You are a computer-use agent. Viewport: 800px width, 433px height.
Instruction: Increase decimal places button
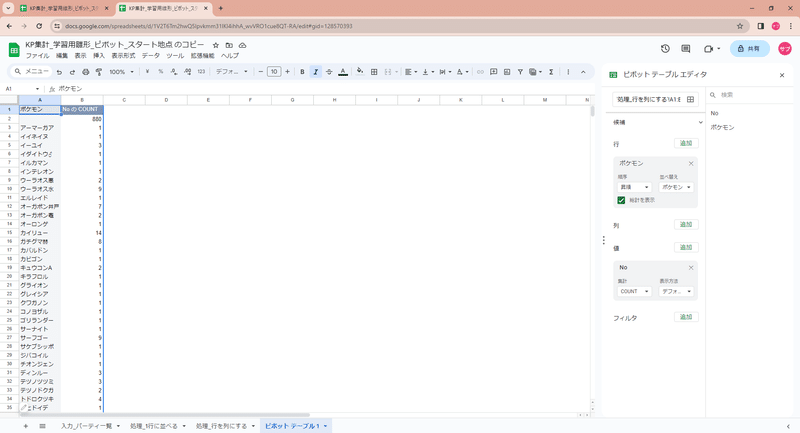188,72
